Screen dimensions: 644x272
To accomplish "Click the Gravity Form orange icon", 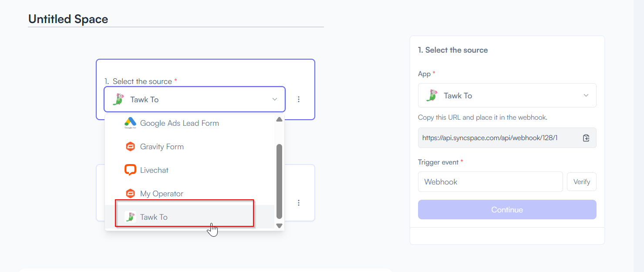I will pyautogui.click(x=130, y=147).
